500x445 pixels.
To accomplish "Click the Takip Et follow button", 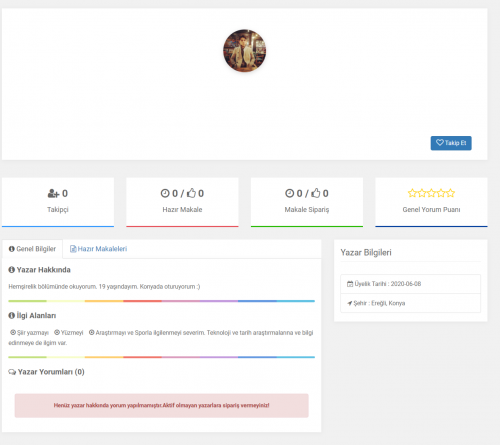I will tap(451, 143).
